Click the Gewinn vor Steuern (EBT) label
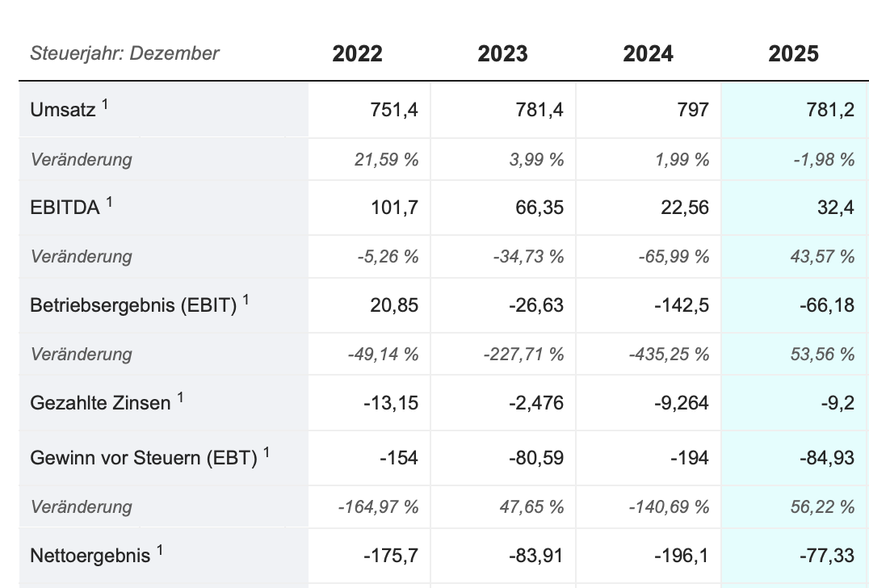Image resolution: width=869 pixels, height=588 pixels. tap(143, 458)
